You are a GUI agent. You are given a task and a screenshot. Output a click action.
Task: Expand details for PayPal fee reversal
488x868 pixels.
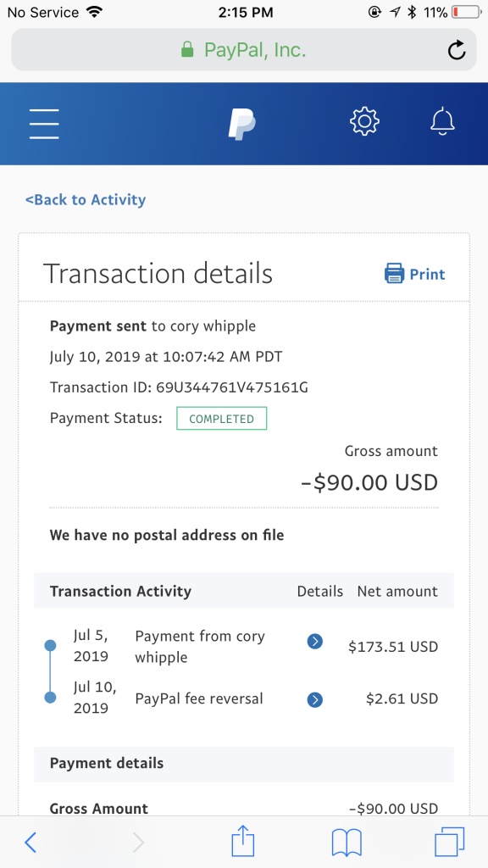click(315, 699)
